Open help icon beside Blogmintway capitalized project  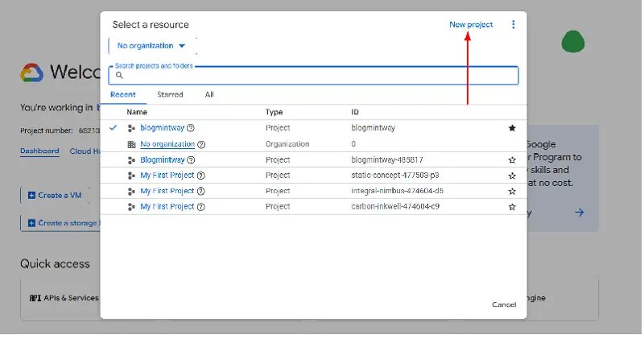[x=191, y=160]
